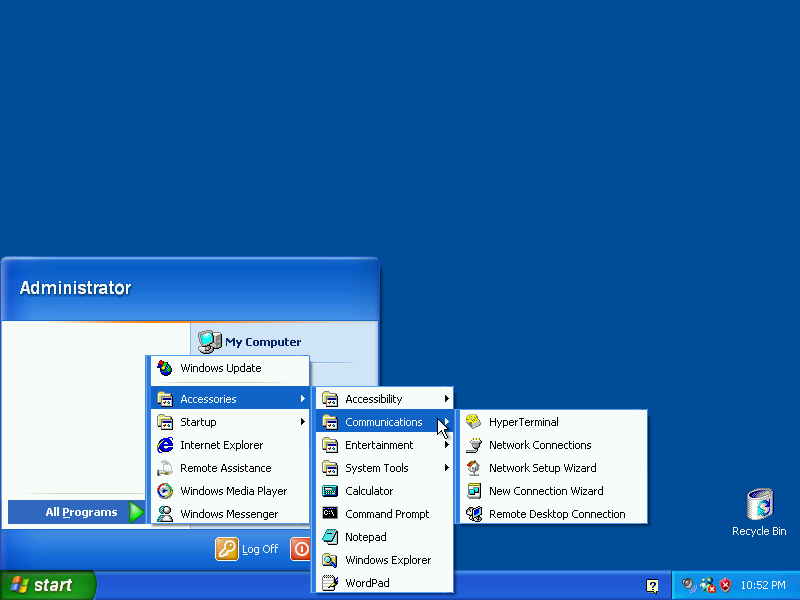
Task: Choose Notepad from Accessories menu
Action: tap(384, 537)
